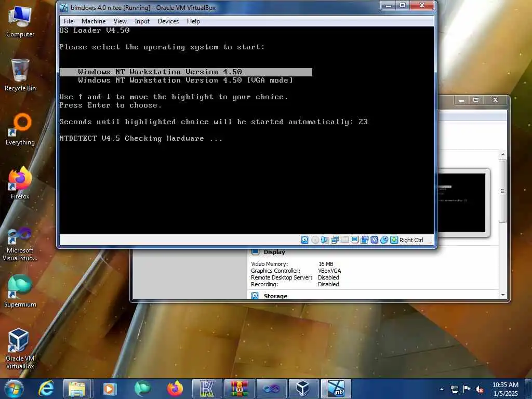
Task: Select the Windows NT 4.50 [VGA mode] entry
Action: click(x=185, y=81)
